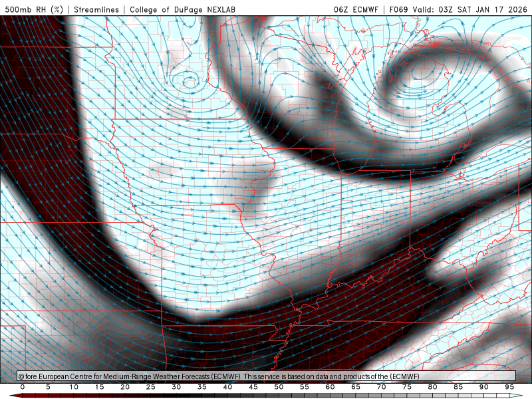Click the colorbar value label '40'
The width and height of the screenshot is (532, 399).
pyautogui.click(x=227, y=387)
